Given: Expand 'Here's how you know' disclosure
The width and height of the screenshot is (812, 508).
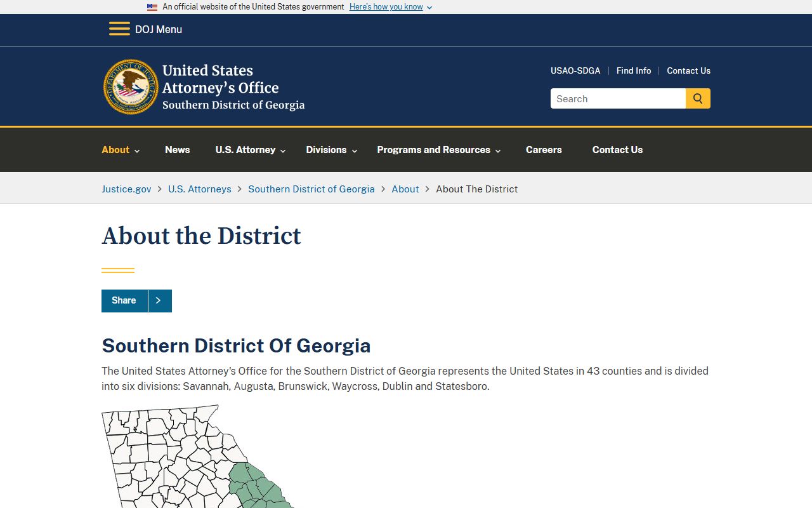Looking at the screenshot, I should click(x=391, y=7).
